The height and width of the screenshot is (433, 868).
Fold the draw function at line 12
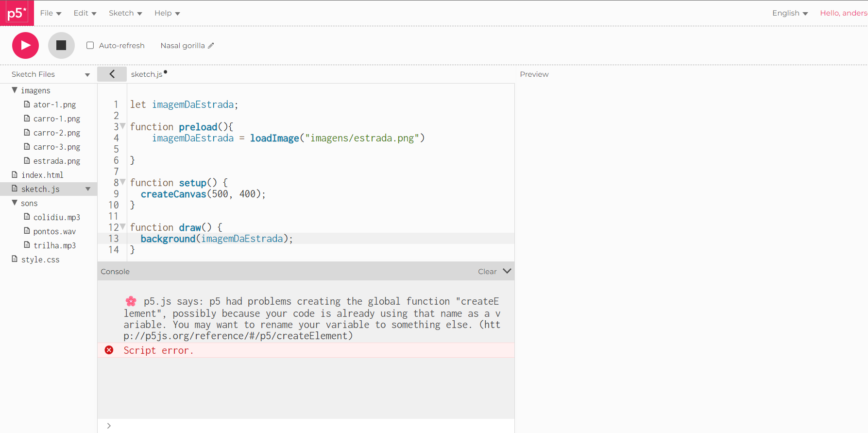tap(123, 227)
